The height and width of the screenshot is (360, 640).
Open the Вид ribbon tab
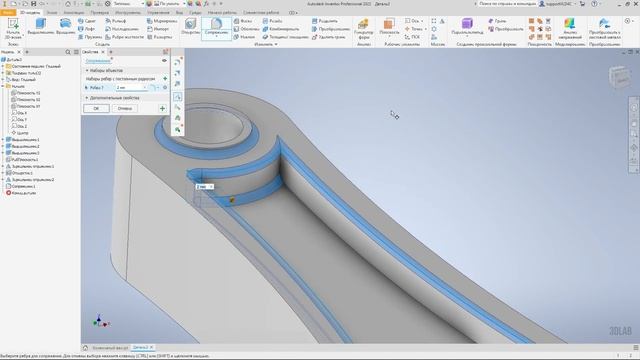(179, 13)
